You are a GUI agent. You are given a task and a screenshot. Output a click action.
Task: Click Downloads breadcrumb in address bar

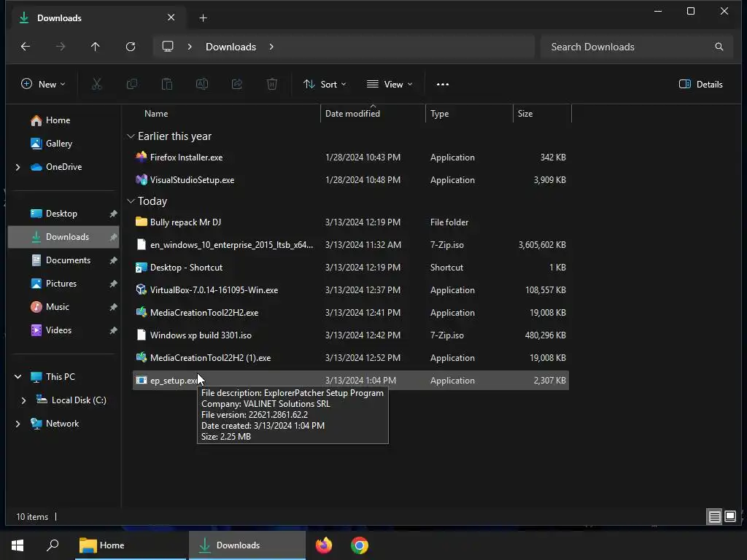pyautogui.click(x=231, y=47)
